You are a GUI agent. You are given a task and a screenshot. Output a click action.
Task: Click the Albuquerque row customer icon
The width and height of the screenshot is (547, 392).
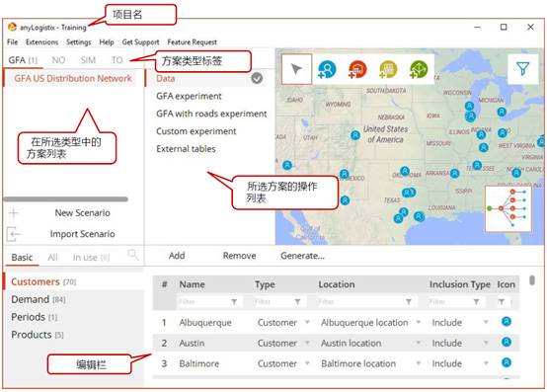(x=507, y=322)
